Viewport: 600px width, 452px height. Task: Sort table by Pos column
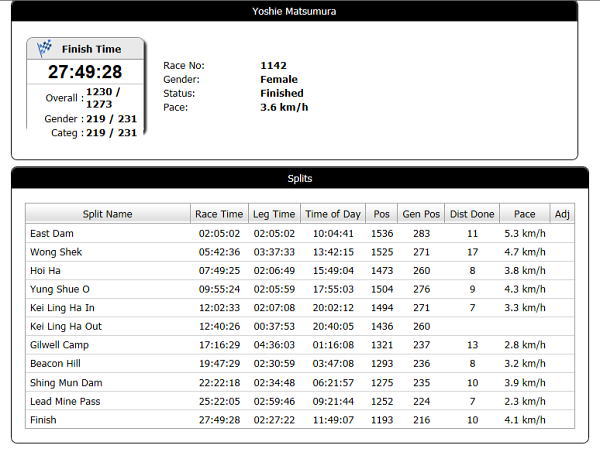[381, 214]
